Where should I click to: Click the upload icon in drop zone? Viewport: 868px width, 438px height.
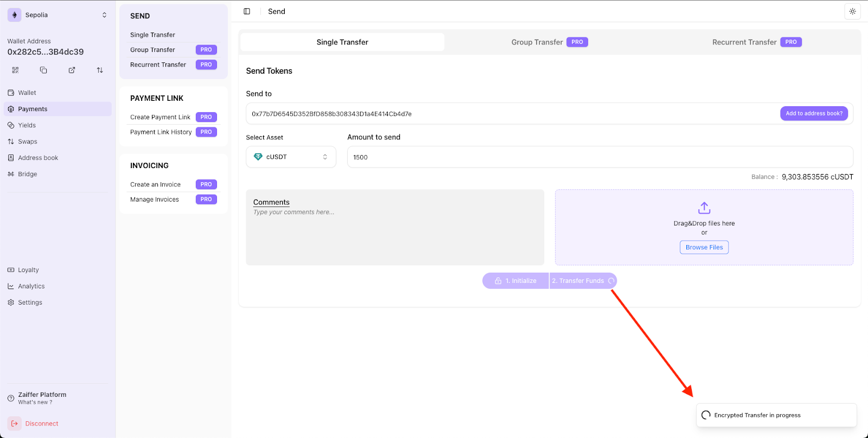tap(704, 208)
